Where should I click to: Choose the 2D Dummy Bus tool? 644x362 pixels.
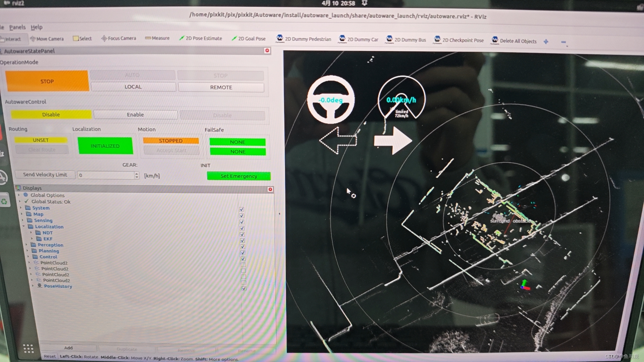[x=406, y=40]
